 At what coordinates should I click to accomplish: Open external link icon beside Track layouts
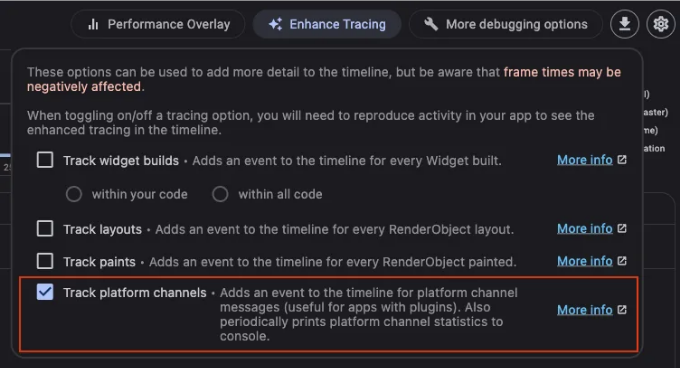[622, 228]
